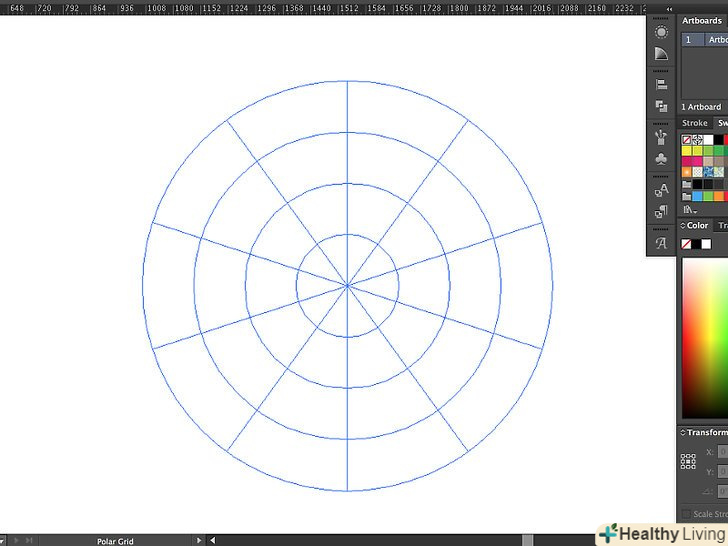Viewport: 728px width, 546px height.
Task: Open the Align panel icon
Action: pos(661,84)
